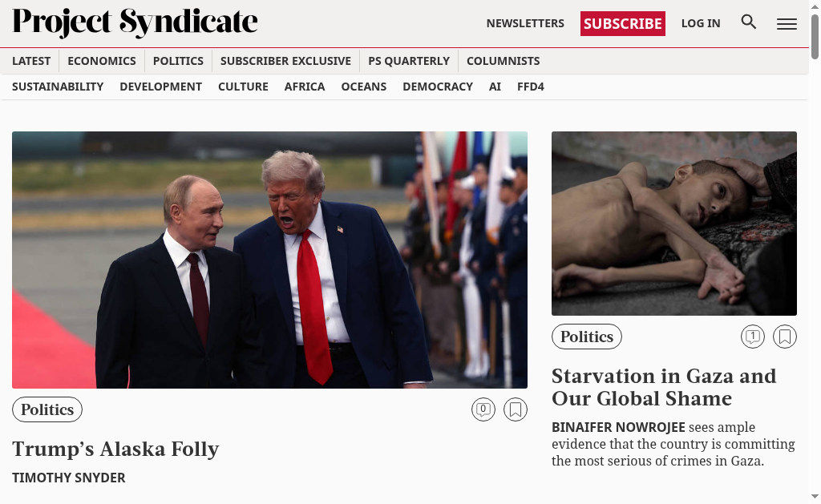Click the Project Syndicate logo

pyautogui.click(x=135, y=22)
